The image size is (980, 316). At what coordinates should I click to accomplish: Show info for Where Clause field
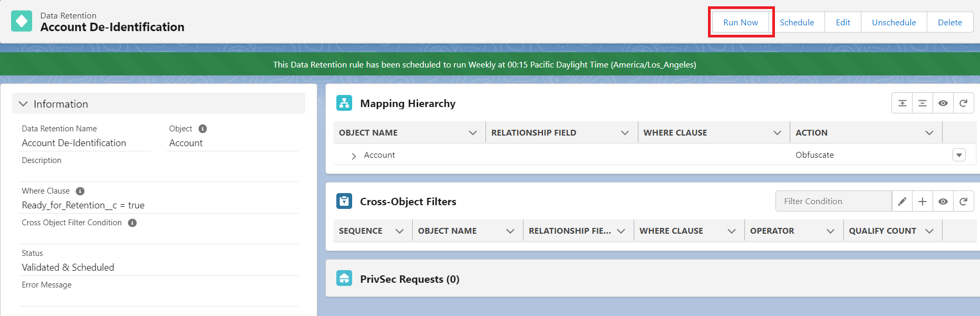pyautogui.click(x=80, y=191)
